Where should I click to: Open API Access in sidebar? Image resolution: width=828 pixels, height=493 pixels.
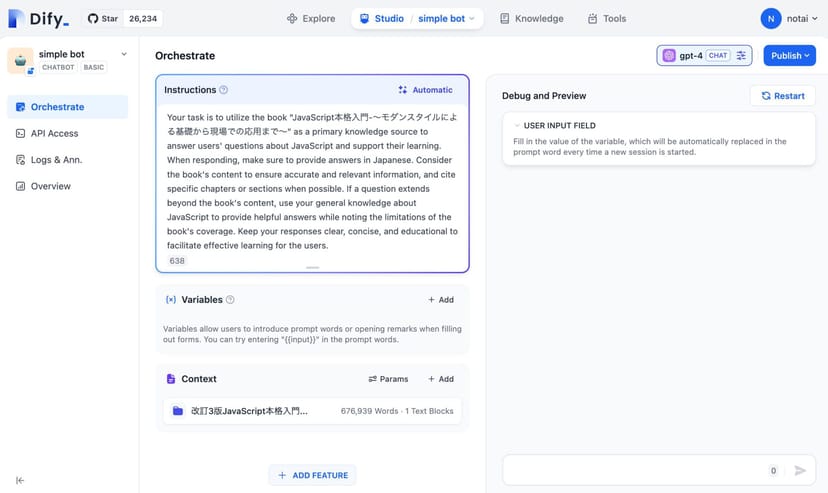pos(54,133)
